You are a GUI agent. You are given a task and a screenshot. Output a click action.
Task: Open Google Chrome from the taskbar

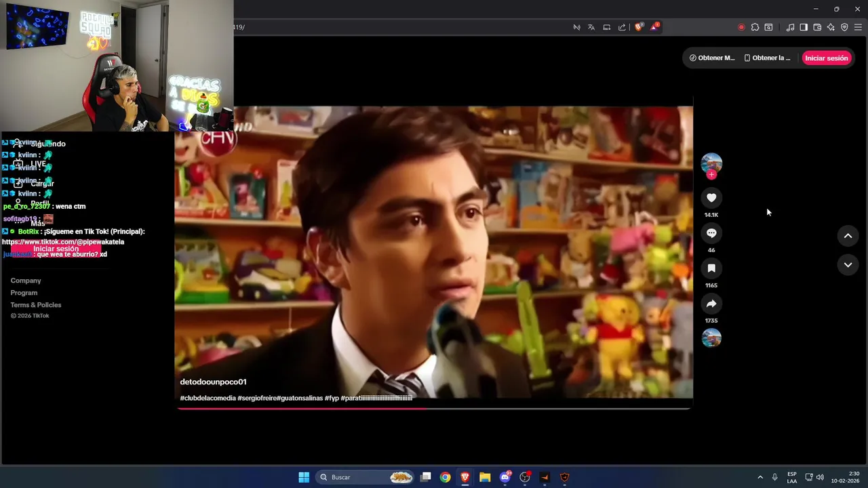445,477
